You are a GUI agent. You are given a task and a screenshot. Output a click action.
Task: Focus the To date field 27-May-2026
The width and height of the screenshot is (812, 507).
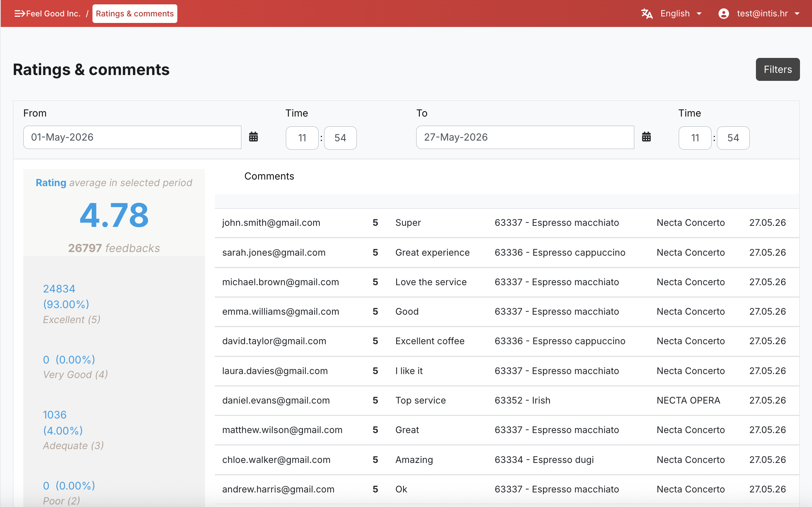coord(525,137)
